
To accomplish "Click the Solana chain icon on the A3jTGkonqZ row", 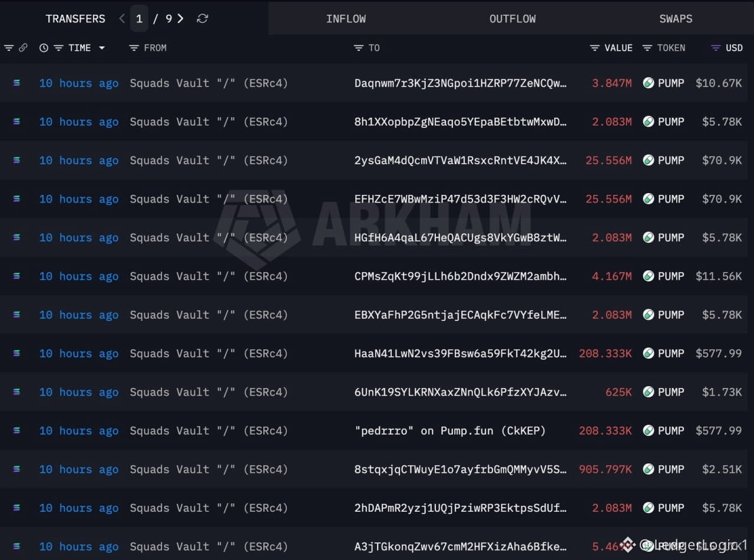I will [16, 546].
